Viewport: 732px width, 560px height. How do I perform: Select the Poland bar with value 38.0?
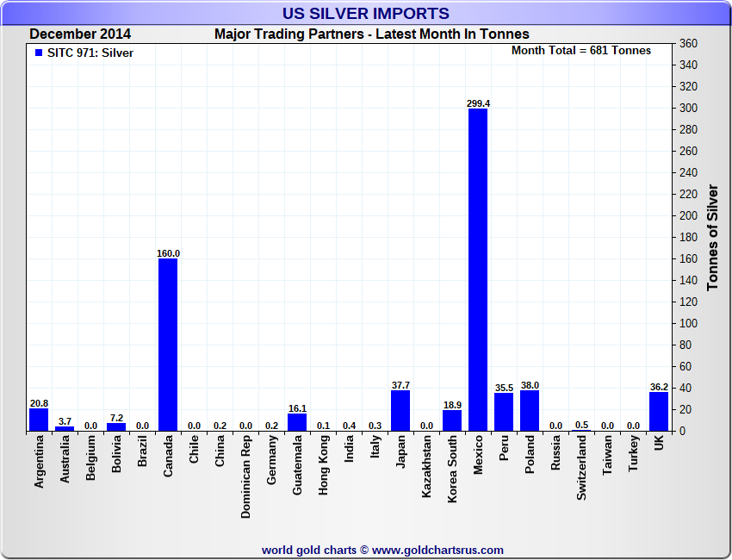pyautogui.click(x=530, y=411)
